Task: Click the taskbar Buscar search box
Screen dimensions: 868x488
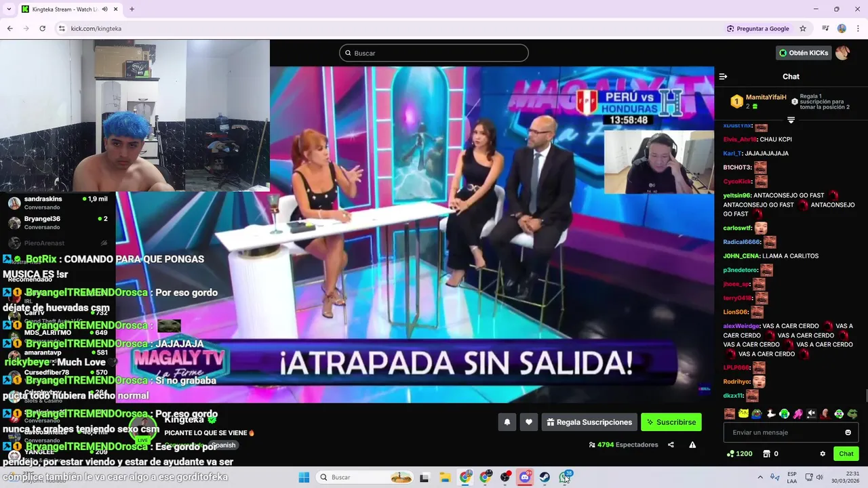Action: (x=366, y=477)
